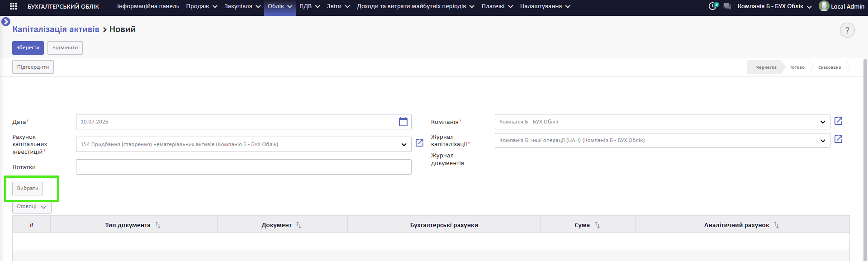
Task: Open the Закупівля menu
Action: coord(242,6)
